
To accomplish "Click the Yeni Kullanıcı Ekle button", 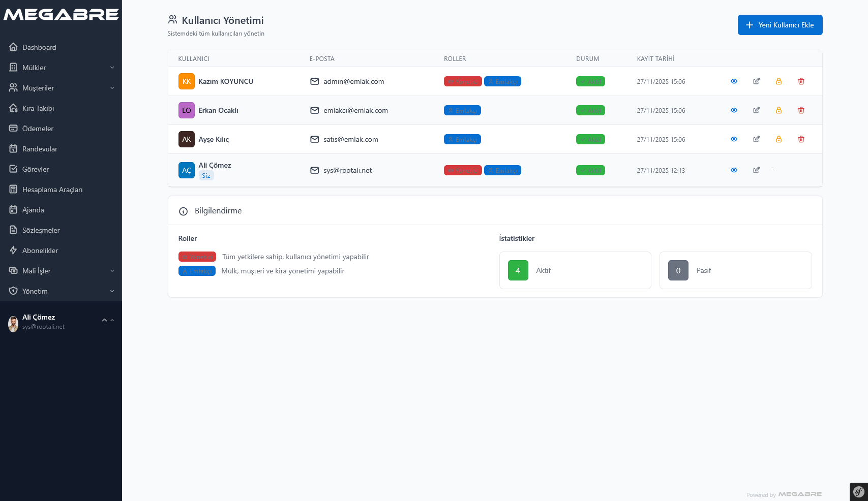I will 780,25.
